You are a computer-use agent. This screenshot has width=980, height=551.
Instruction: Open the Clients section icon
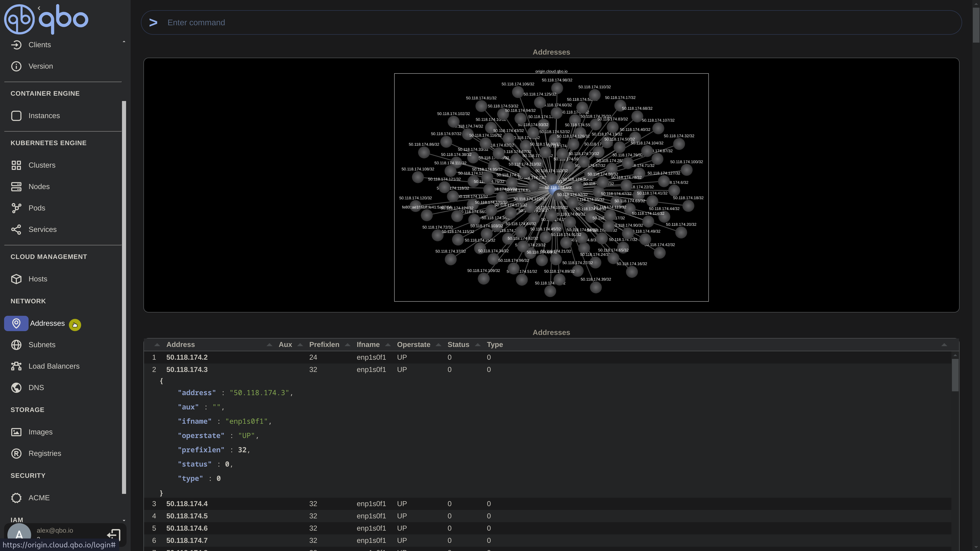tap(16, 45)
